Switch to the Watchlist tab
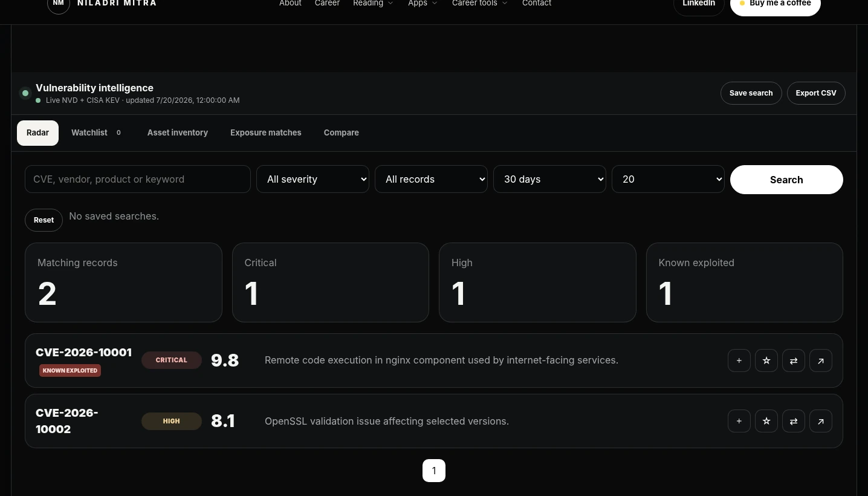The height and width of the screenshot is (496, 868). tap(97, 133)
